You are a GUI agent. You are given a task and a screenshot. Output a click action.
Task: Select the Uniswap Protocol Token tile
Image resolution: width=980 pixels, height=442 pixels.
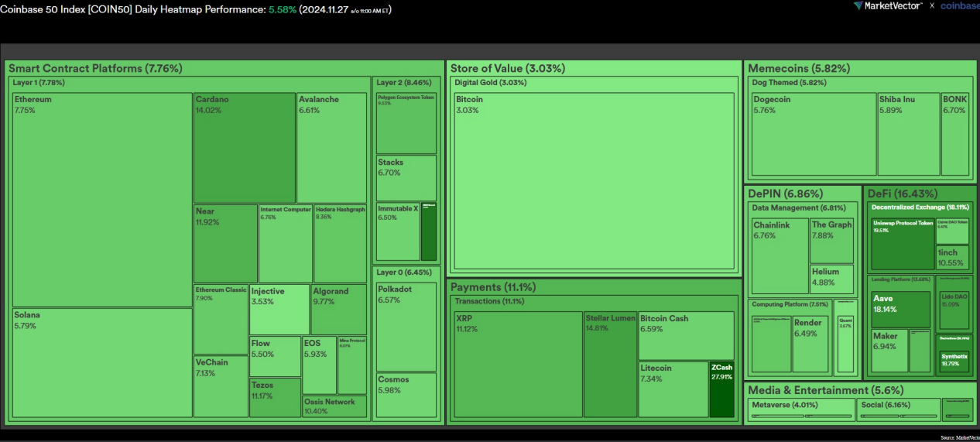click(902, 243)
